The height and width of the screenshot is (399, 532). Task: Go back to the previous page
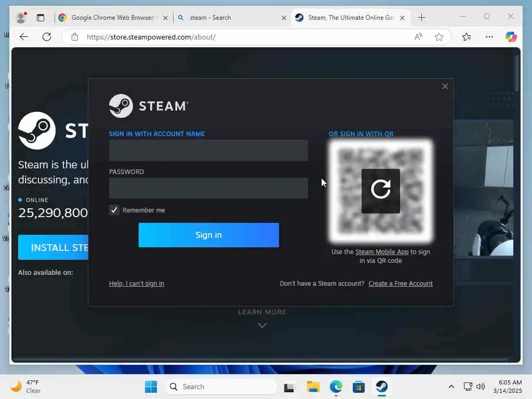[24, 37]
